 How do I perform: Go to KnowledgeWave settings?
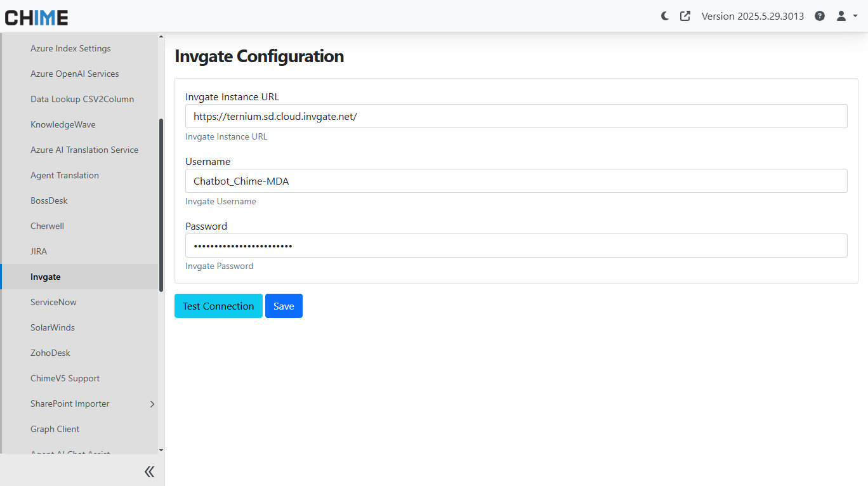click(x=63, y=125)
